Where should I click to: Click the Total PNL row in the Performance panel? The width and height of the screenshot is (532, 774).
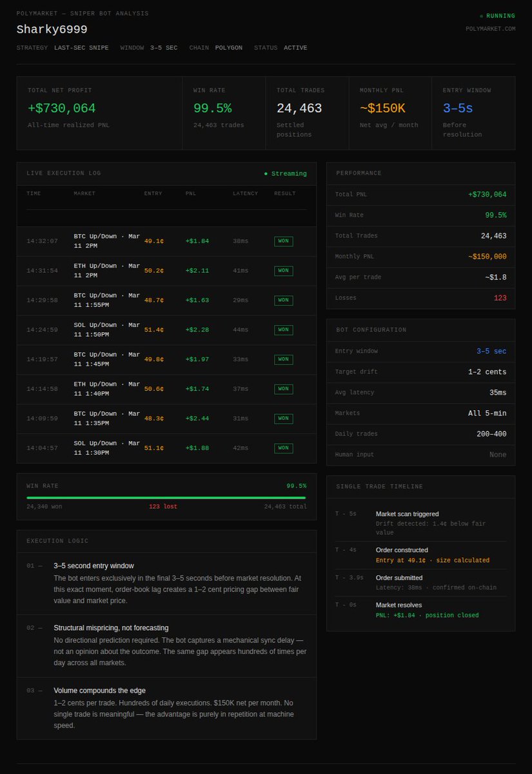tap(420, 195)
